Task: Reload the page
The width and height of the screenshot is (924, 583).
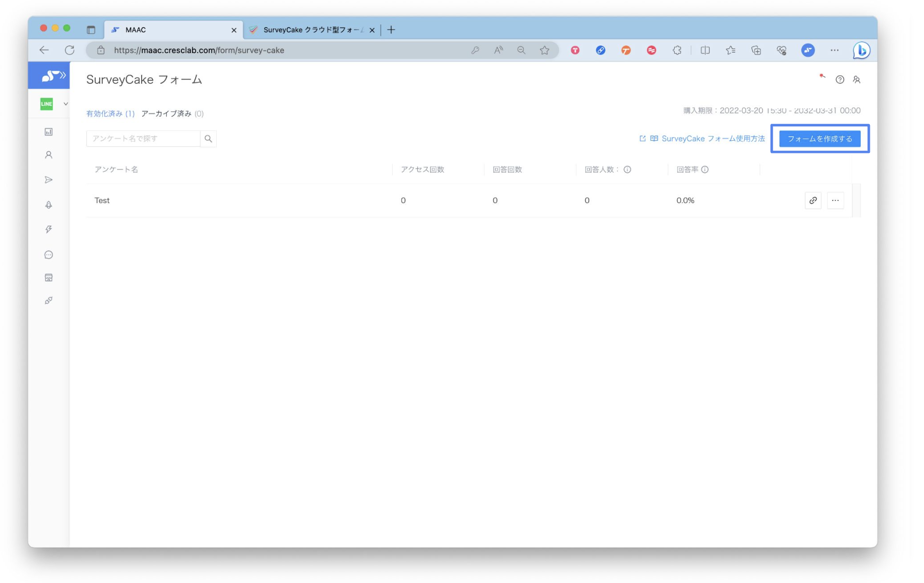Action: coord(70,50)
